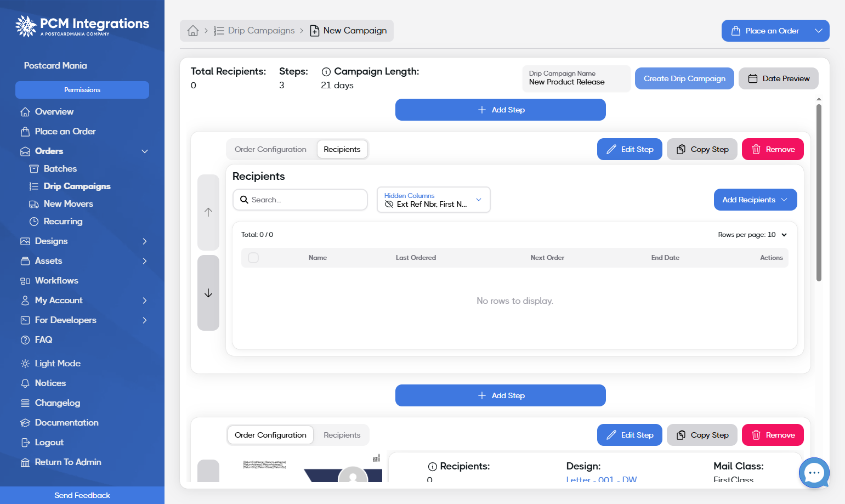Click the Permissions button
845x504 pixels.
82,90
